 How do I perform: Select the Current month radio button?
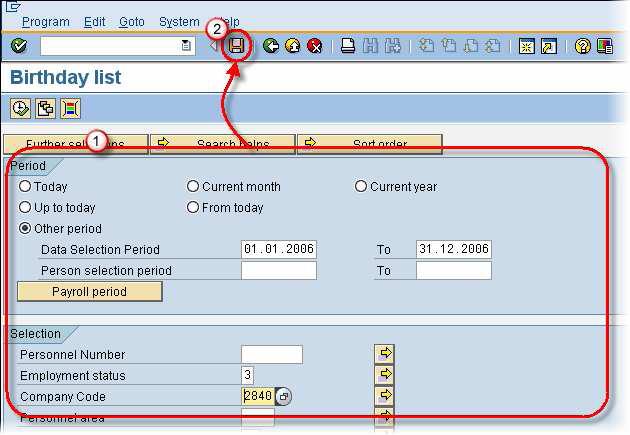click(x=193, y=187)
